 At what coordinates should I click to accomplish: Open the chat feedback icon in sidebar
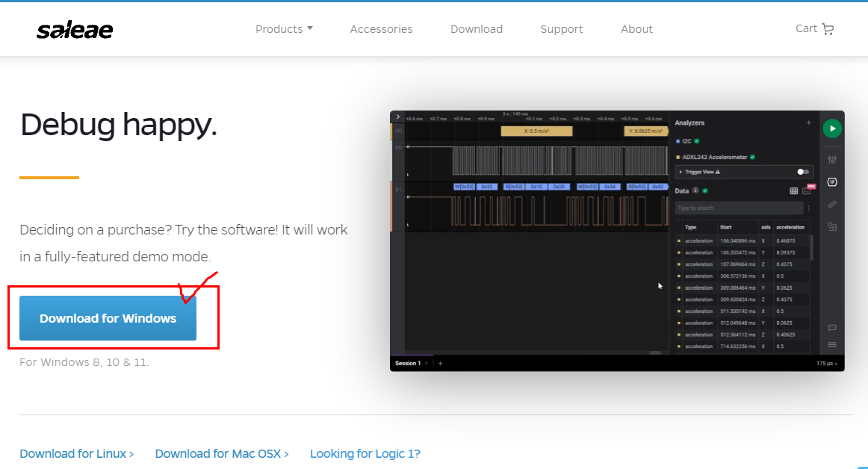click(x=832, y=328)
